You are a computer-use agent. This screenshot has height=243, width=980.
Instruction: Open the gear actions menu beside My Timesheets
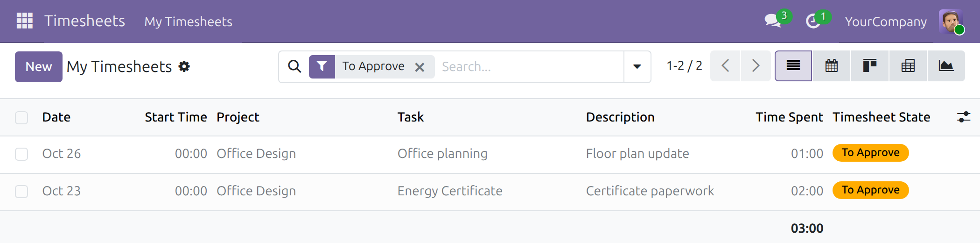(x=184, y=66)
